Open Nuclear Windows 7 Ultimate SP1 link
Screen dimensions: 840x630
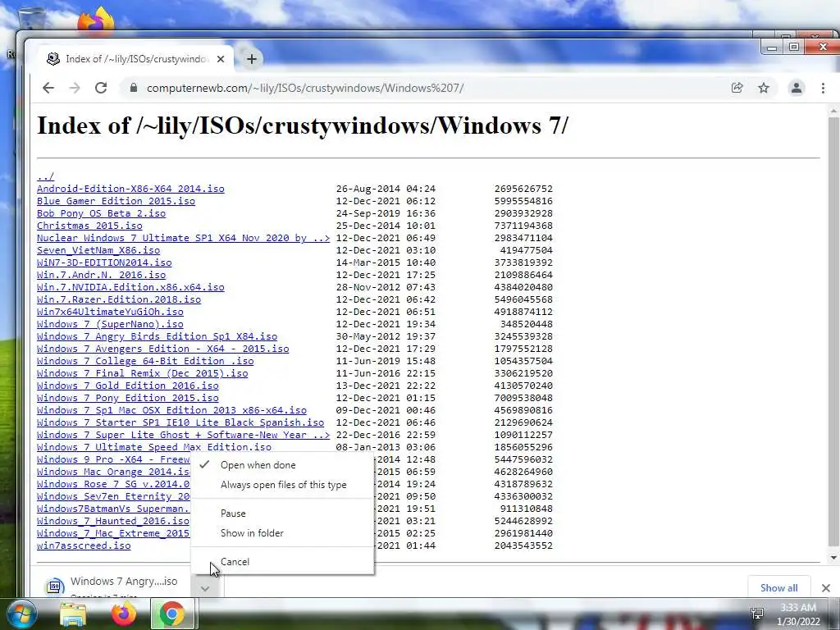click(x=183, y=238)
